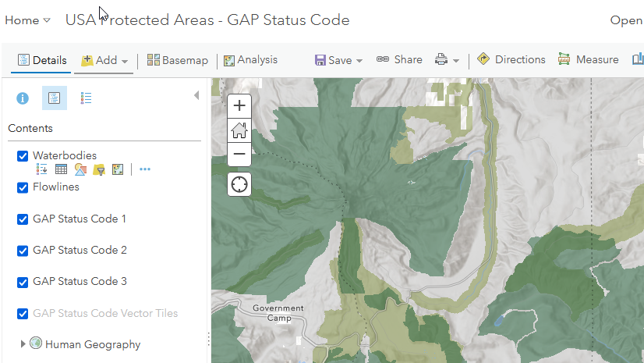Show the Waterbodies attribute table

[x=61, y=169]
